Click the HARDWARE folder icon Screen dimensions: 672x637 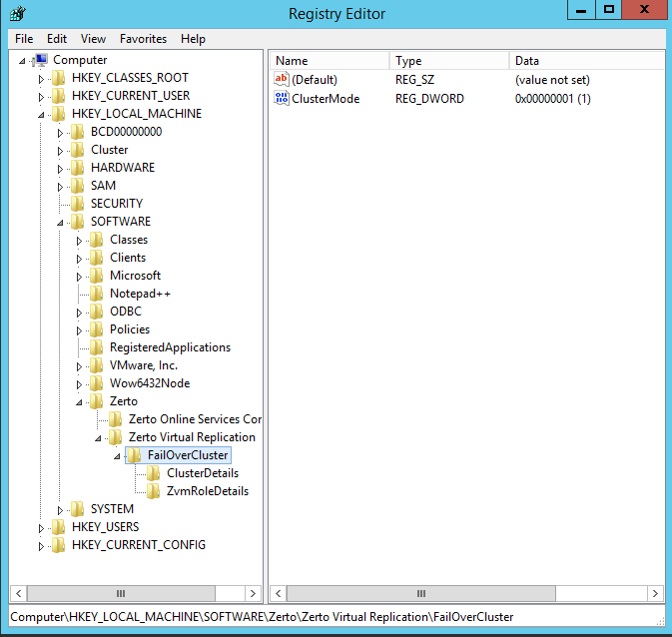pos(77,168)
